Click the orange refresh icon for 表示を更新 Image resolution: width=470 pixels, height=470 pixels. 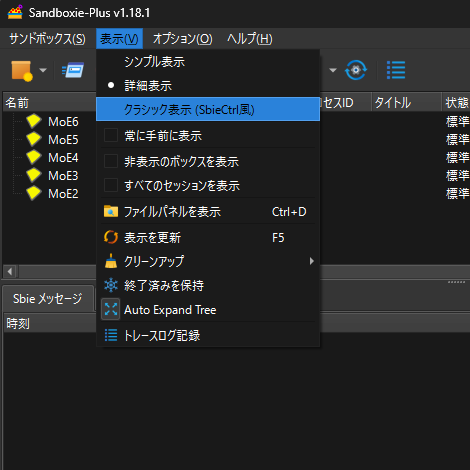111,237
